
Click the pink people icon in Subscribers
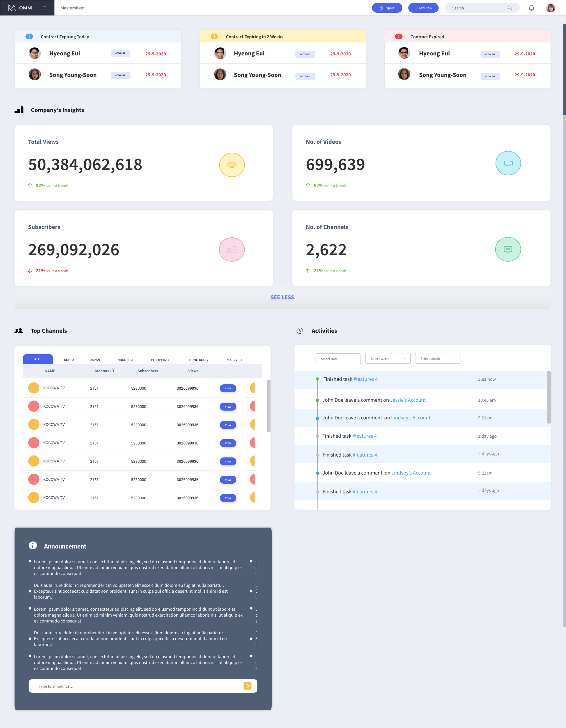tap(232, 249)
